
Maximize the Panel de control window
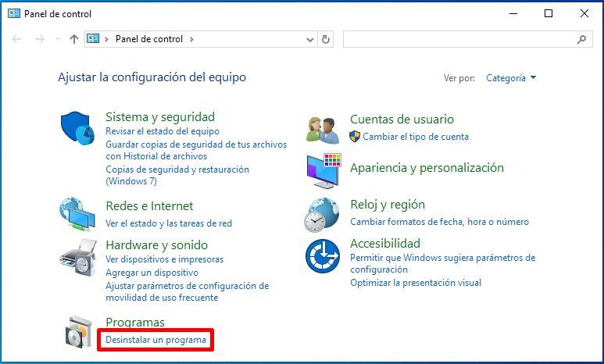[x=549, y=13]
